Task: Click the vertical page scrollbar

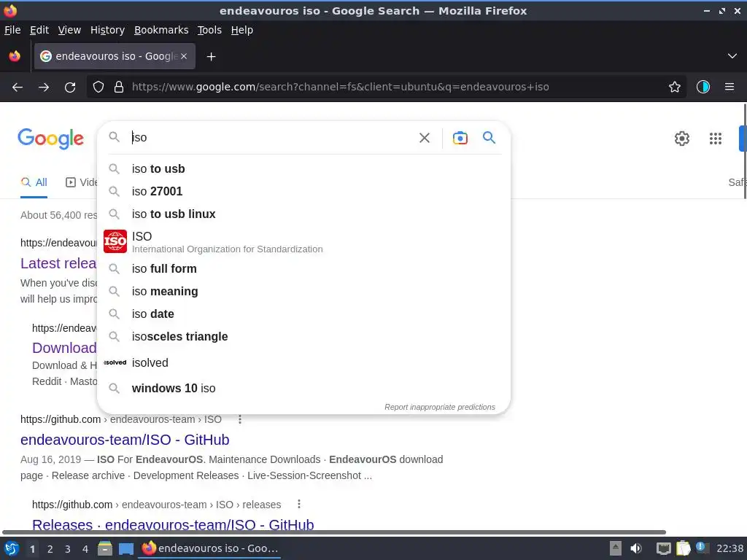Action: coord(745,152)
